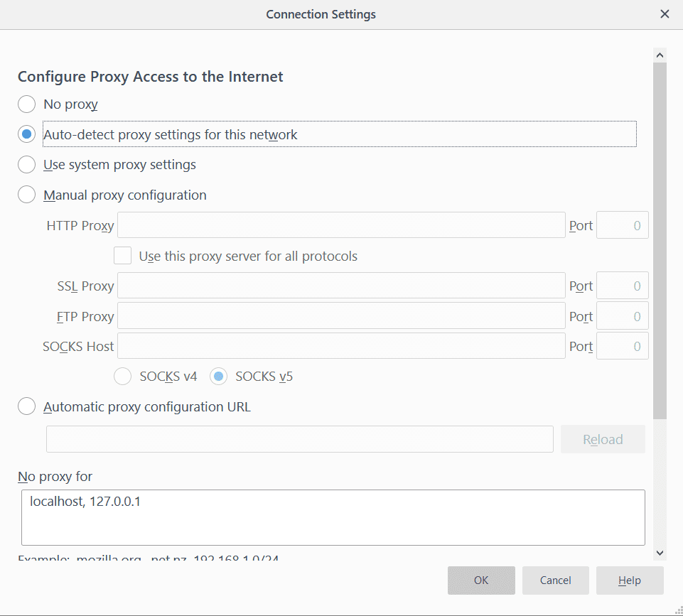Click inside the HTTP Proxy field
Viewport: 683px width, 616px height.
click(341, 225)
